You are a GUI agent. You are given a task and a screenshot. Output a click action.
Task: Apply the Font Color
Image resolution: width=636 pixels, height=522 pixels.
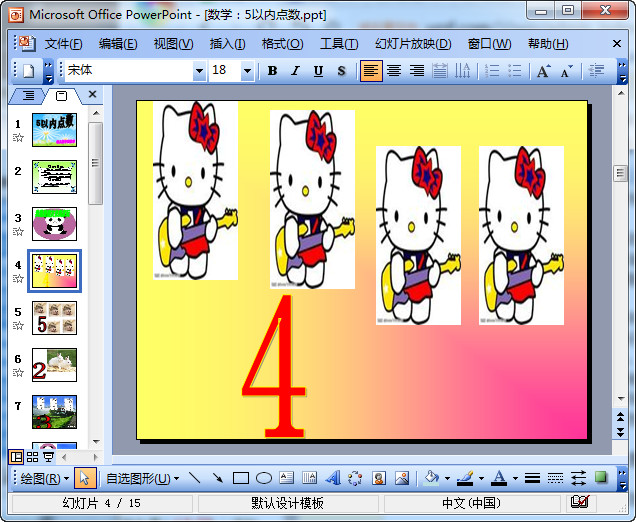pos(499,478)
